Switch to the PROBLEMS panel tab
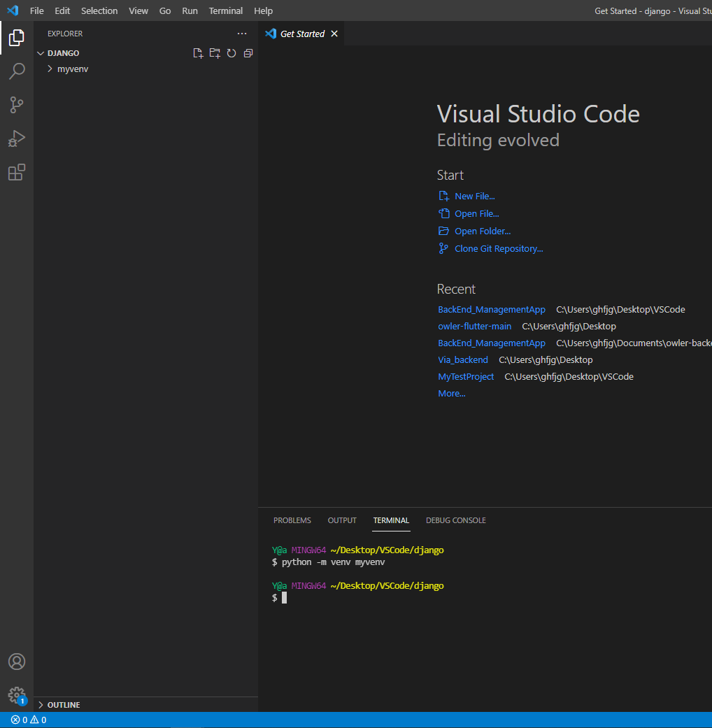The width and height of the screenshot is (712, 728). pyautogui.click(x=292, y=520)
